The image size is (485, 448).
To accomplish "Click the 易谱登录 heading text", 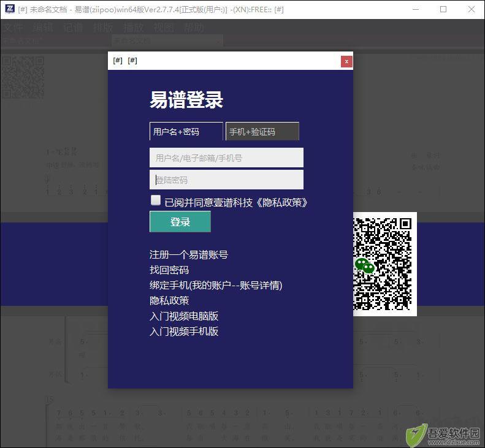I will click(186, 99).
